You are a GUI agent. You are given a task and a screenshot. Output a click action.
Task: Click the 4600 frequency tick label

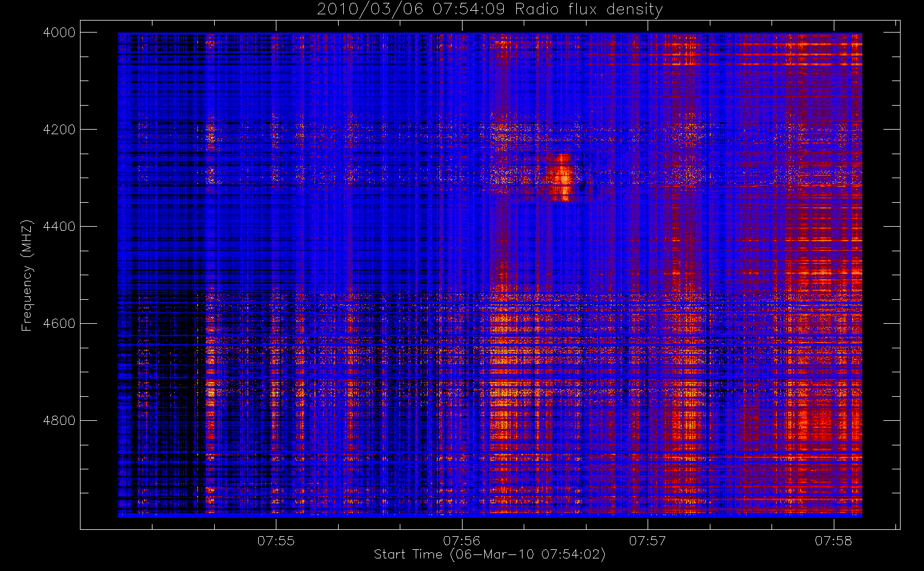coord(59,324)
